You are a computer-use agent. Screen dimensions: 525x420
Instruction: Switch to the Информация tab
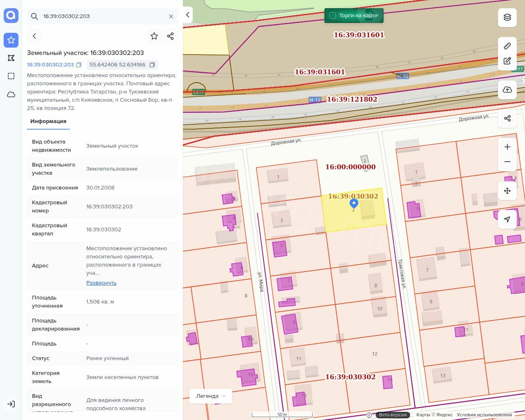pos(48,121)
